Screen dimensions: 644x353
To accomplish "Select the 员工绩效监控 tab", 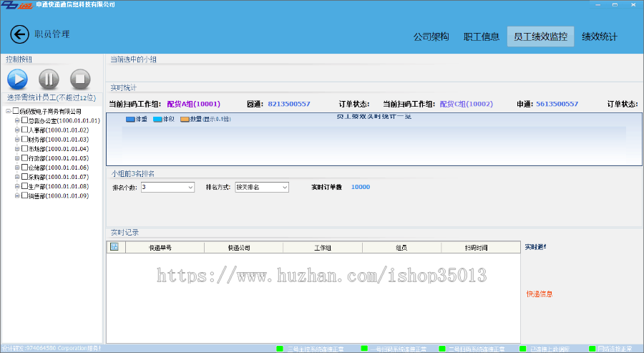I will click(540, 37).
